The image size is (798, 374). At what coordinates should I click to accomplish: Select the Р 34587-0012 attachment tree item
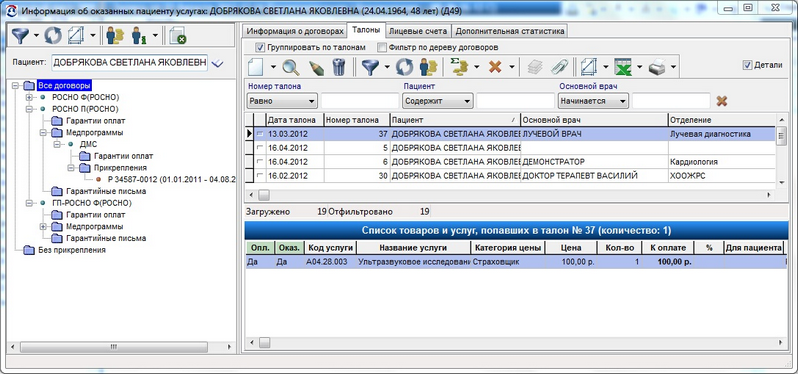tap(172, 180)
